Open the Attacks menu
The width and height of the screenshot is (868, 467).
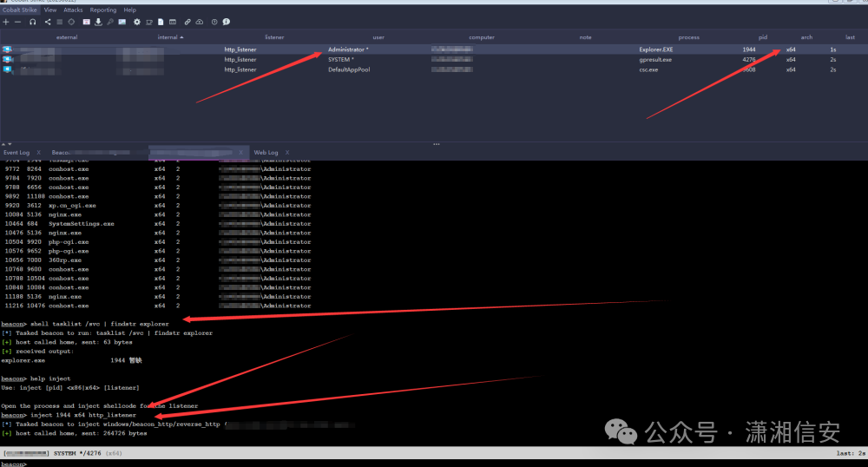tap(73, 10)
